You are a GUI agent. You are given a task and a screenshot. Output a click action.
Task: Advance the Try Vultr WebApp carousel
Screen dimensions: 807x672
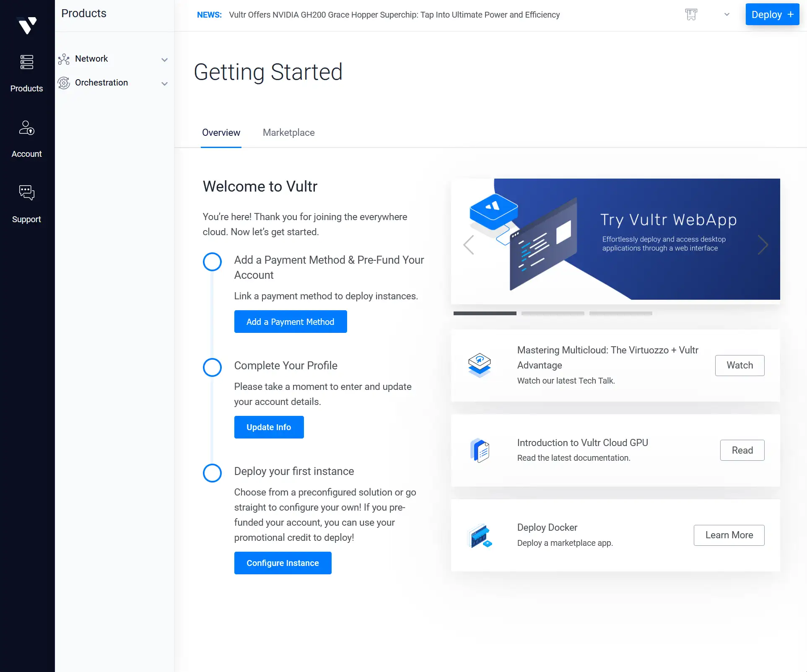tap(763, 245)
